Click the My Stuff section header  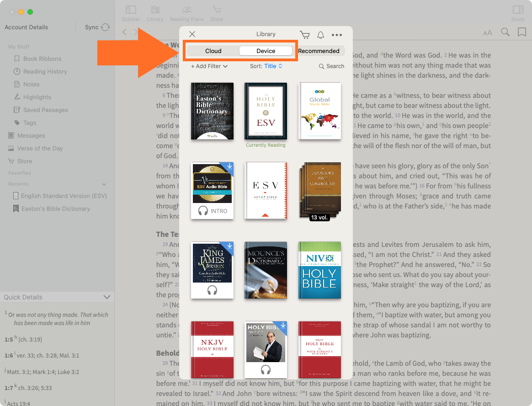click(19, 47)
